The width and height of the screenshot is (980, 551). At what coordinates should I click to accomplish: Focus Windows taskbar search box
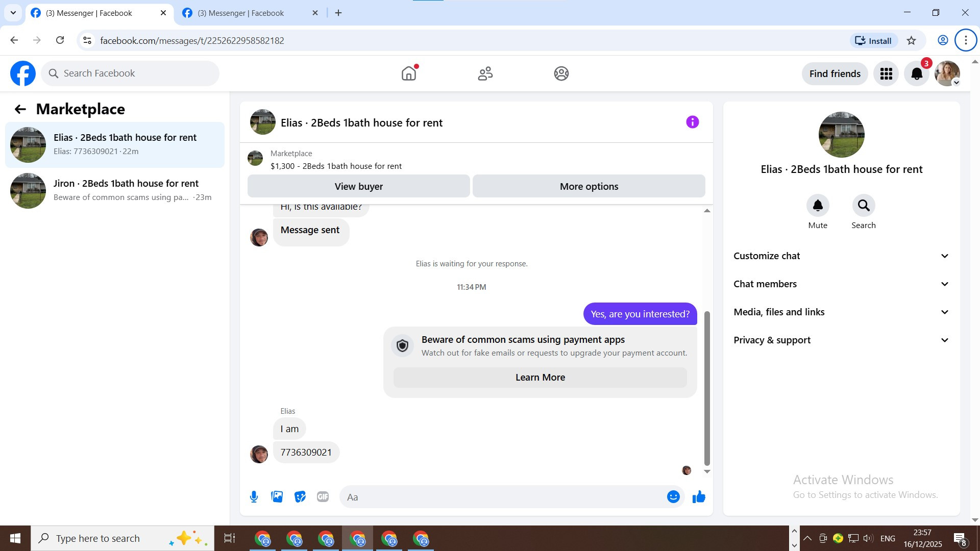(x=122, y=538)
